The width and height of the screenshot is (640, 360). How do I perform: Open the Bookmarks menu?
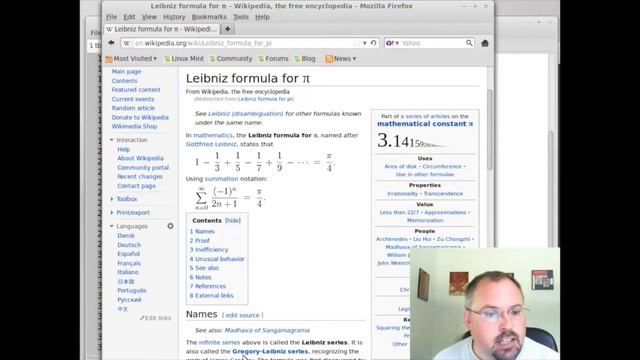pos(209,17)
